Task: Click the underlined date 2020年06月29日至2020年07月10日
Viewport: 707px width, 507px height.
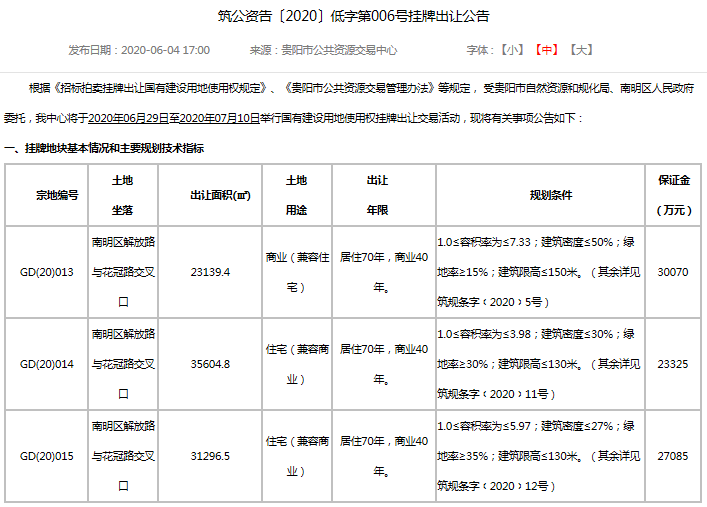Action: [x=174, y=118]
